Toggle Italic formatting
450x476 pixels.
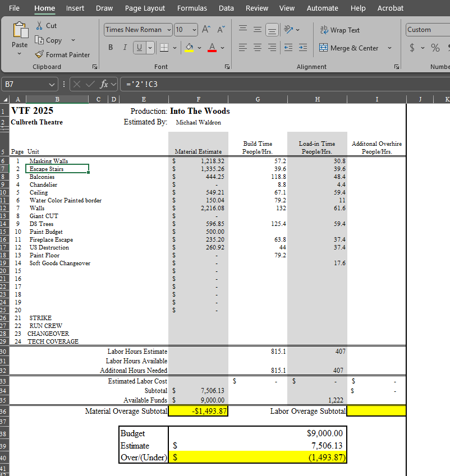pos(125,47)
